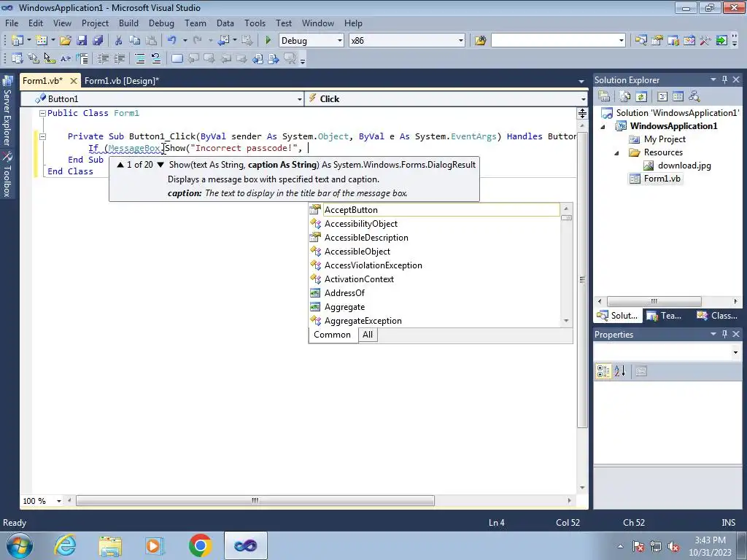747x560 pixels.
Task: Open the Find search box dropdown
Action: tap(622, 41)
